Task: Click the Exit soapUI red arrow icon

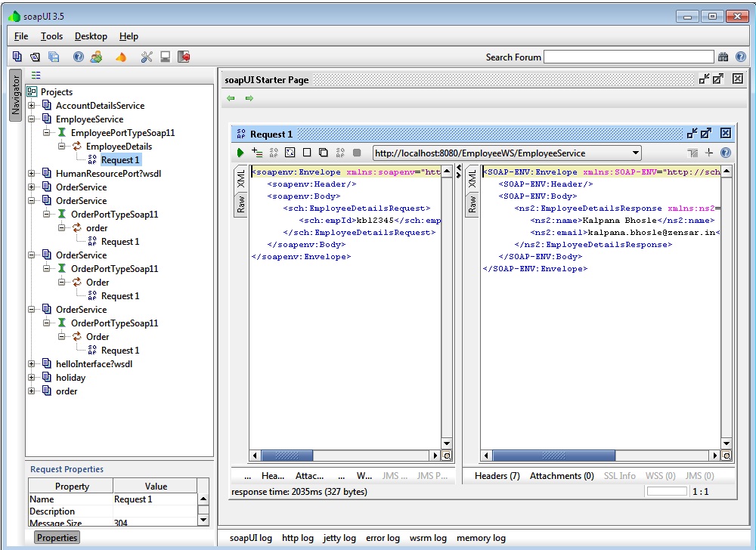Action: click(x=184, y=57)
